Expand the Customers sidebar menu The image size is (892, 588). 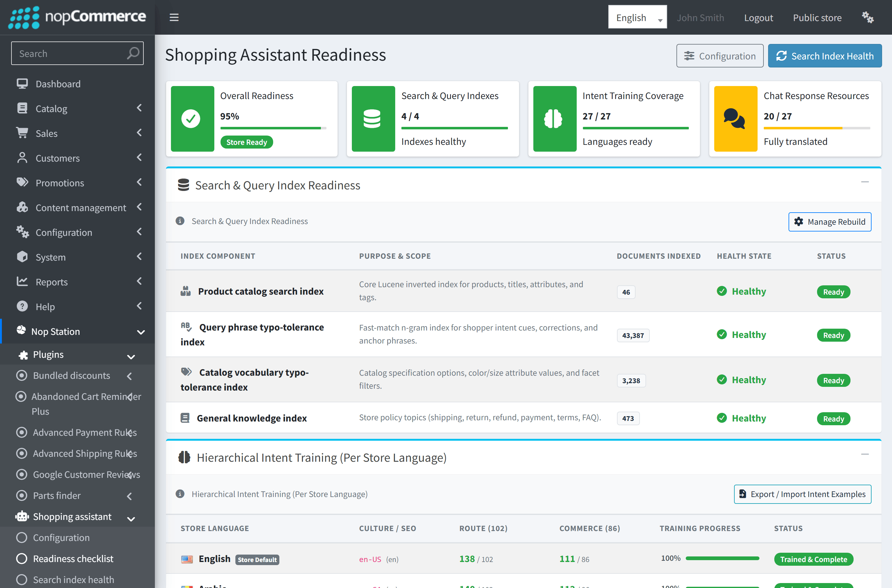[77, 158]
